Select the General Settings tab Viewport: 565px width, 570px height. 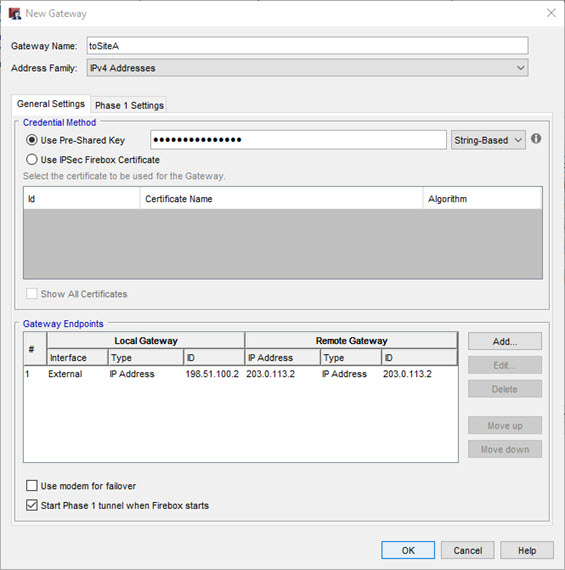click(51, 104)
